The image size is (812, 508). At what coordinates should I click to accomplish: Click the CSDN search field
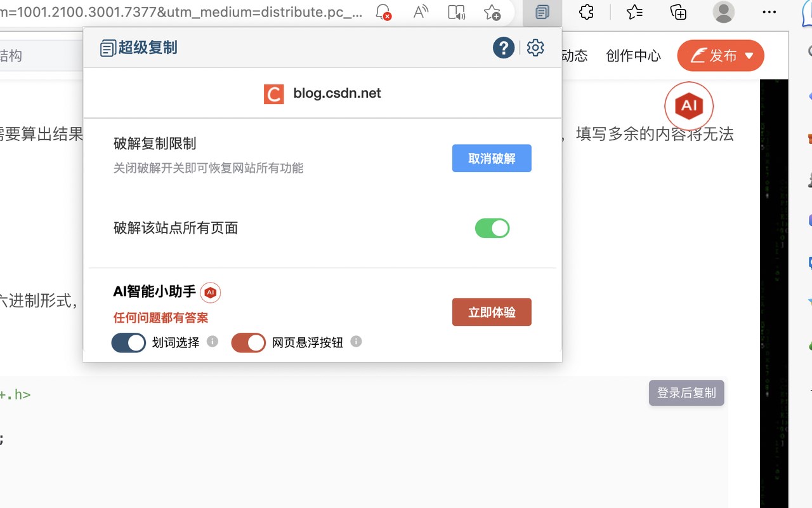point(41,56)
